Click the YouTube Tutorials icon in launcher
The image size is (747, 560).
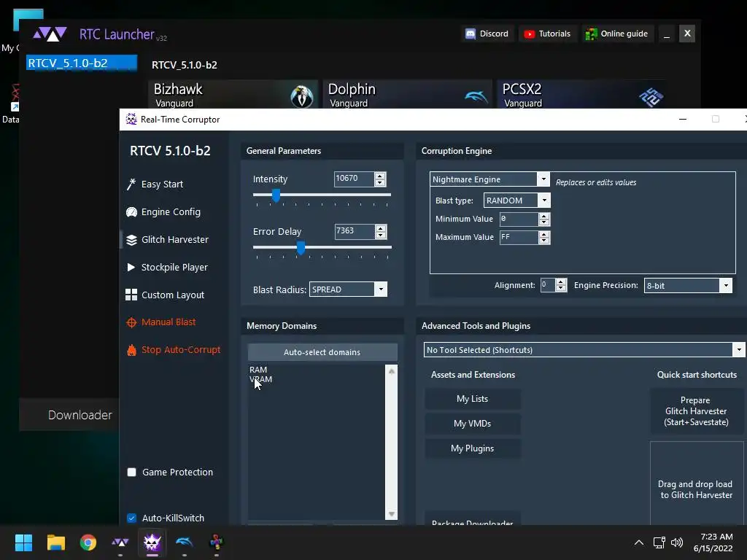pos(530,34)
